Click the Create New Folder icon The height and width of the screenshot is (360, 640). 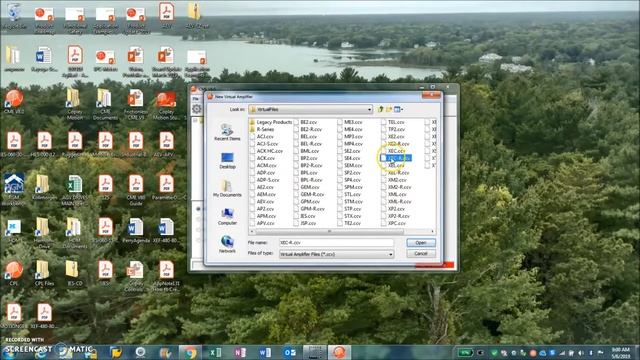[x=389, y=109]
